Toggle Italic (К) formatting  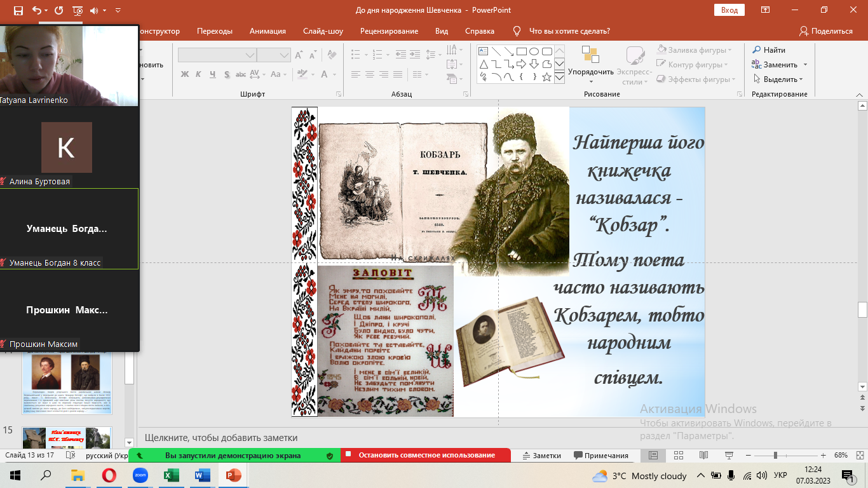[x=199, y=74]
